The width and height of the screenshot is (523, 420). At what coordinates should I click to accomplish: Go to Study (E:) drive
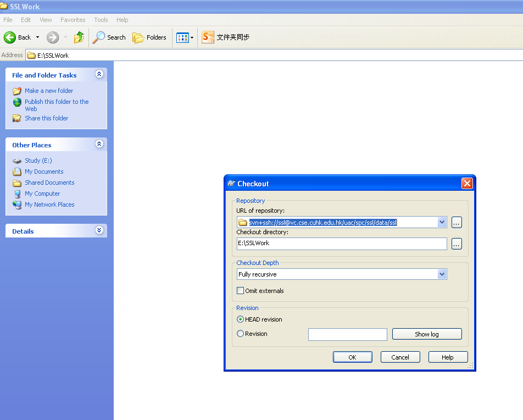click(x=38, y=161)
